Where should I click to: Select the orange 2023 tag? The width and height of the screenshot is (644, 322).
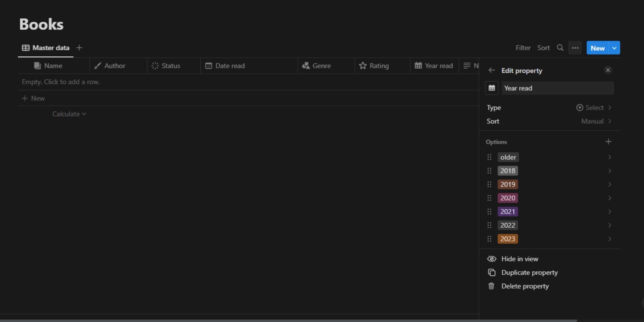[x=508, y=239]
